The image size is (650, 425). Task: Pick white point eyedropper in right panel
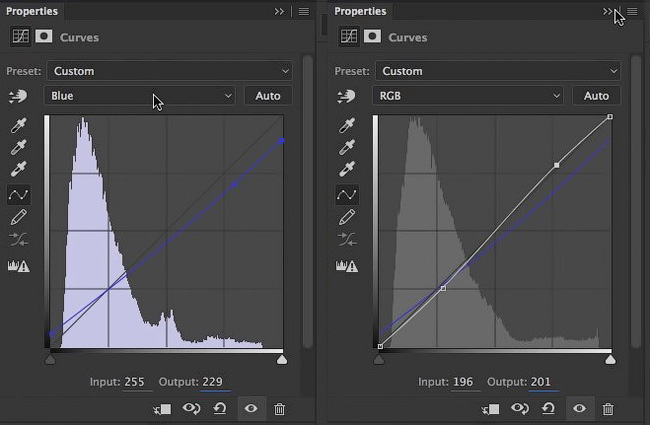coord(347,169)
